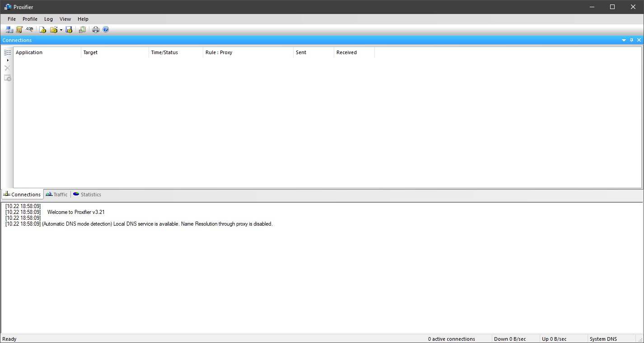The width and height of the screenshot is (644, 343).
Task: Open Name Resolution (.com) settings icon
Action: [x=29, y=30]
